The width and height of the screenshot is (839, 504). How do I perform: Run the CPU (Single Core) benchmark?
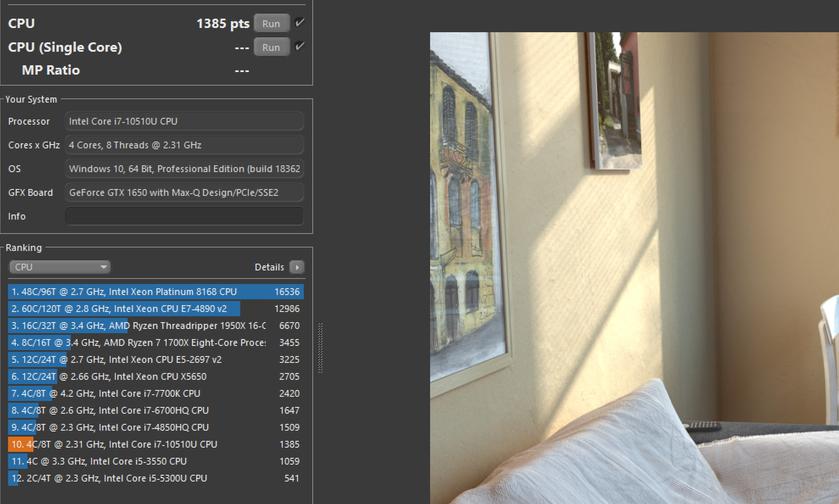[x=271, y=47]
